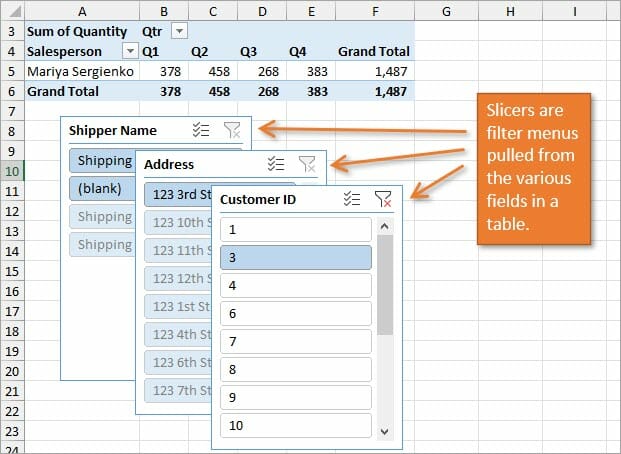Clear filter on Shipper Name slicer
This screenshot has width=621, height=454.
click(232, 130)
